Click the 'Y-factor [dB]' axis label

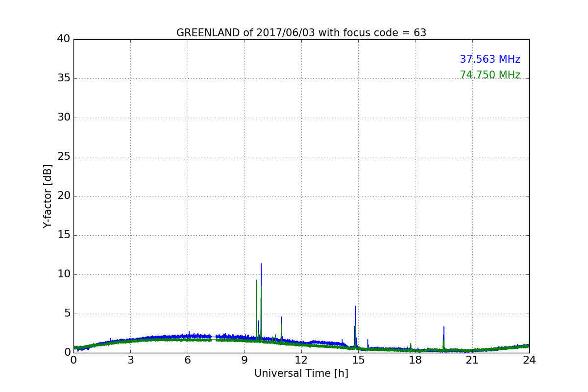pos(48,196)
